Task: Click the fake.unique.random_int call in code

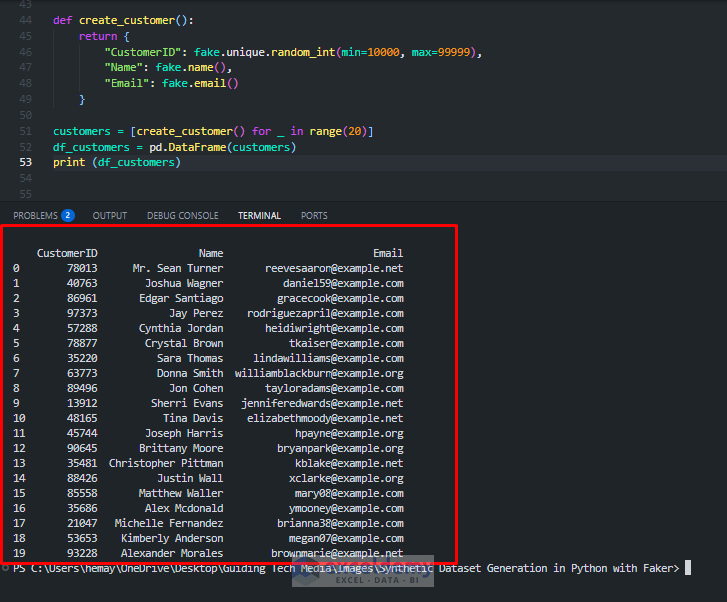Action: [338, 52]
